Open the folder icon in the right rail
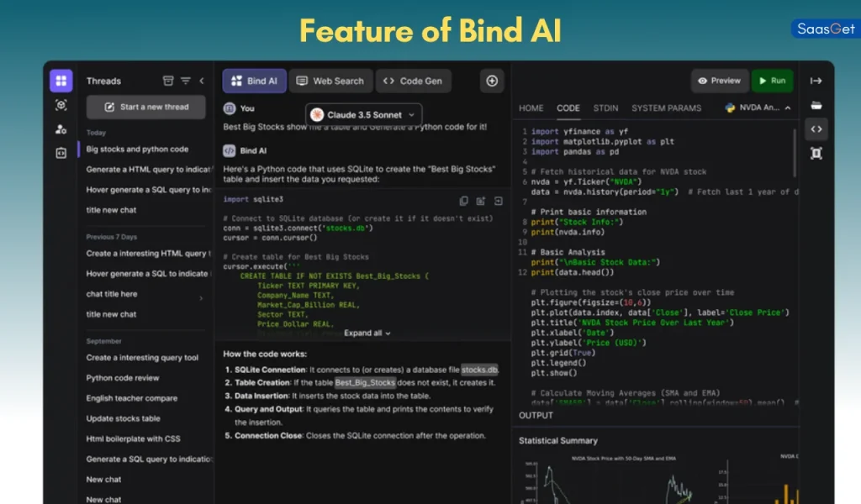861x504 pixels. (816, 105)
